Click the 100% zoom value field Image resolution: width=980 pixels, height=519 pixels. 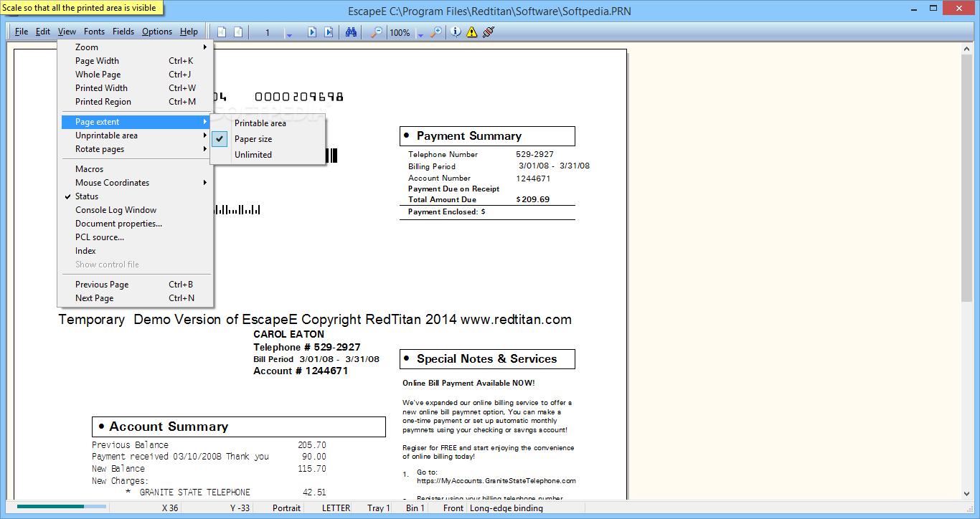[400, 32]
